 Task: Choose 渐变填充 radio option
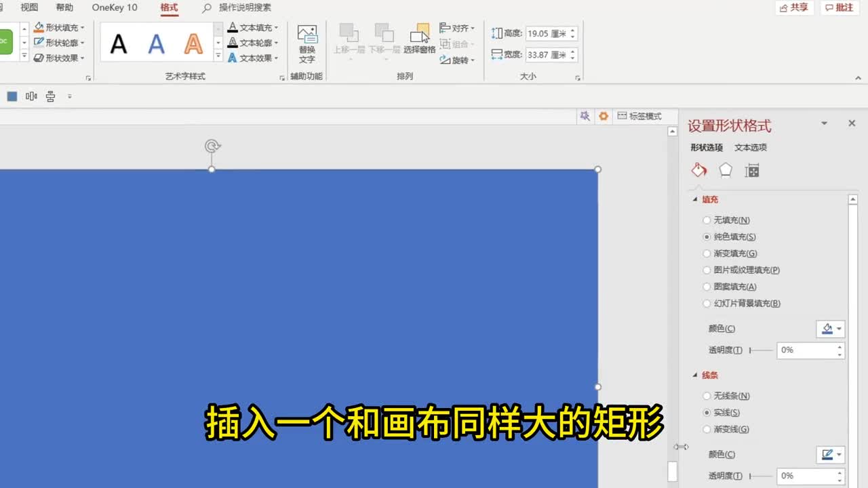coord(707,253)
